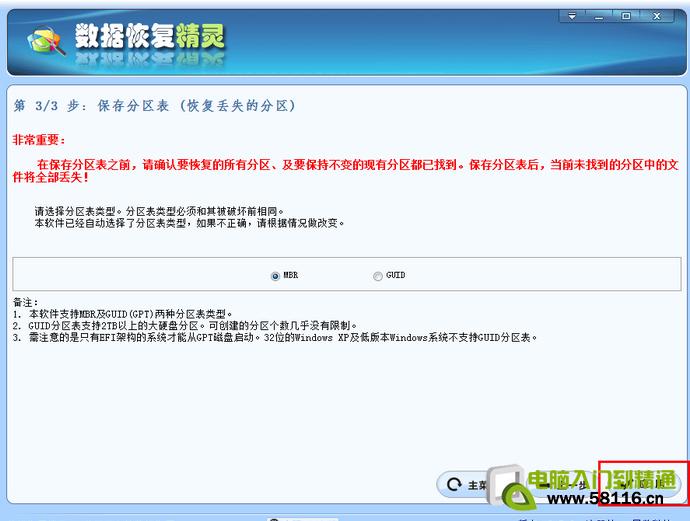690x521 pixels.
Task: Click note 2 'GUID分区表支持2TB以上的大硬盘分区'
Action: 185,326
